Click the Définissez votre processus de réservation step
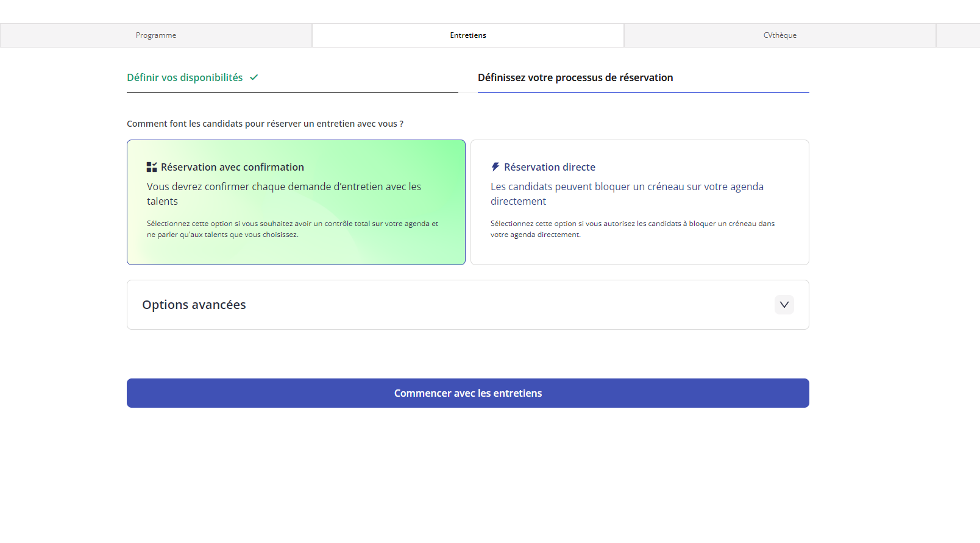This screenshot has width=980, height=543. [x=575, y=77]
